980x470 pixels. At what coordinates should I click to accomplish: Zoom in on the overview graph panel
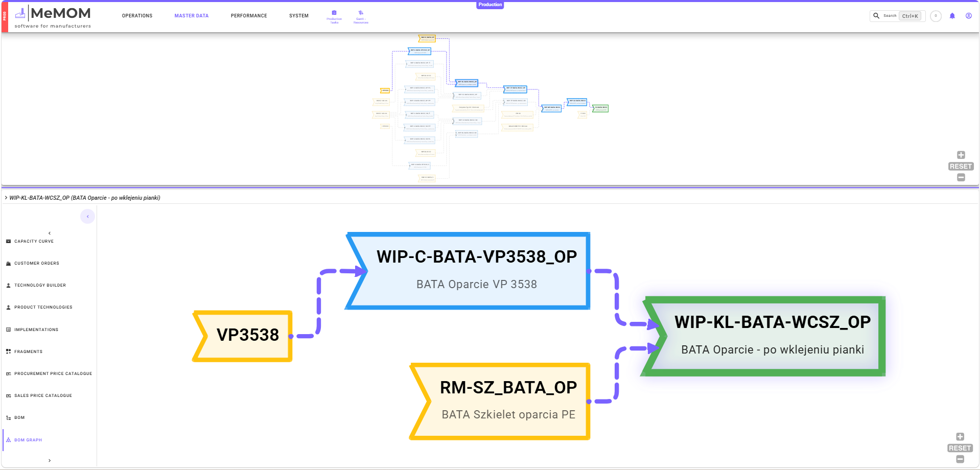click(x=961, y=155)
